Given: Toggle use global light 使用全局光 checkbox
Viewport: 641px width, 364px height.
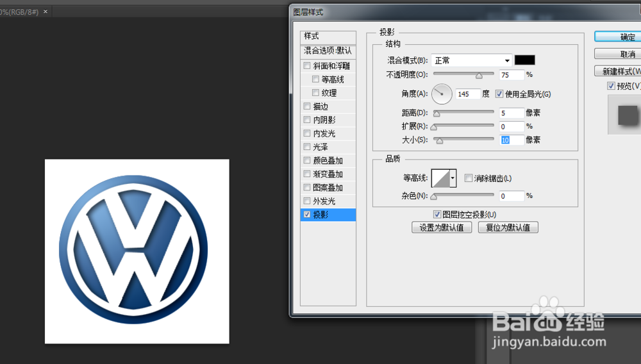Looking at the screenshot, I should 499,94.
